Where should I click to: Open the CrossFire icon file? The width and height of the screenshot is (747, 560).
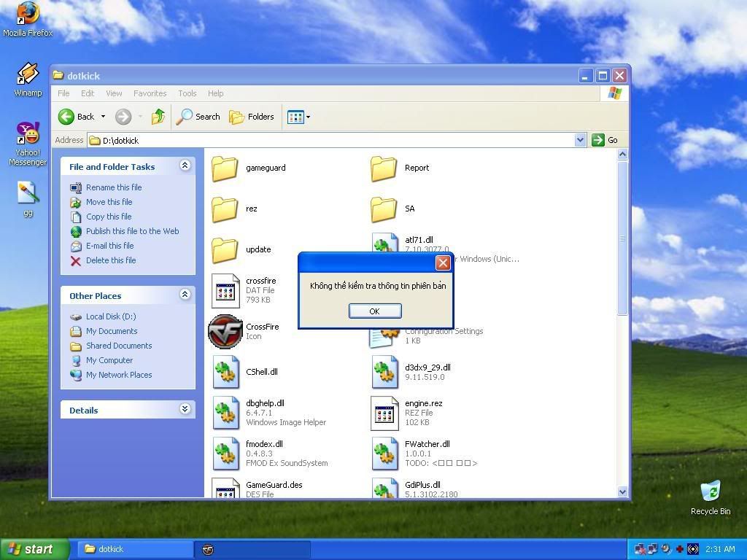tap(225, 332)
